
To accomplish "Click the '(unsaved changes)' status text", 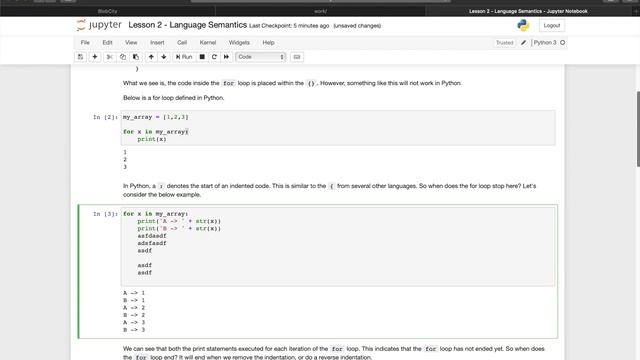I will click(x=357, y=26).
